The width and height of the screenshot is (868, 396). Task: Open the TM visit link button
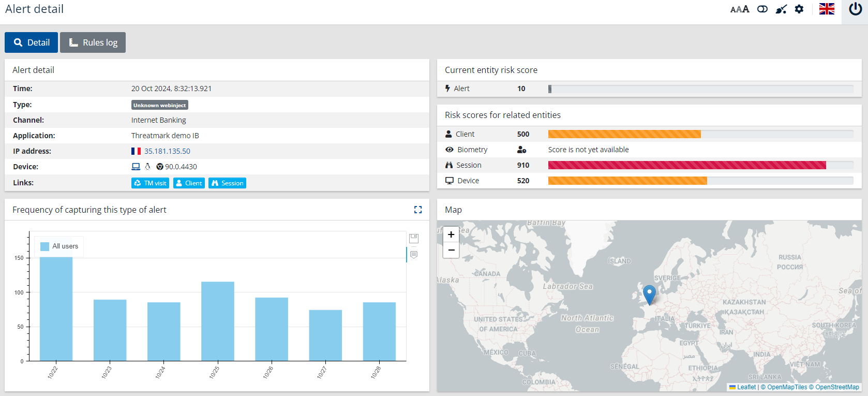coord(150,183)
